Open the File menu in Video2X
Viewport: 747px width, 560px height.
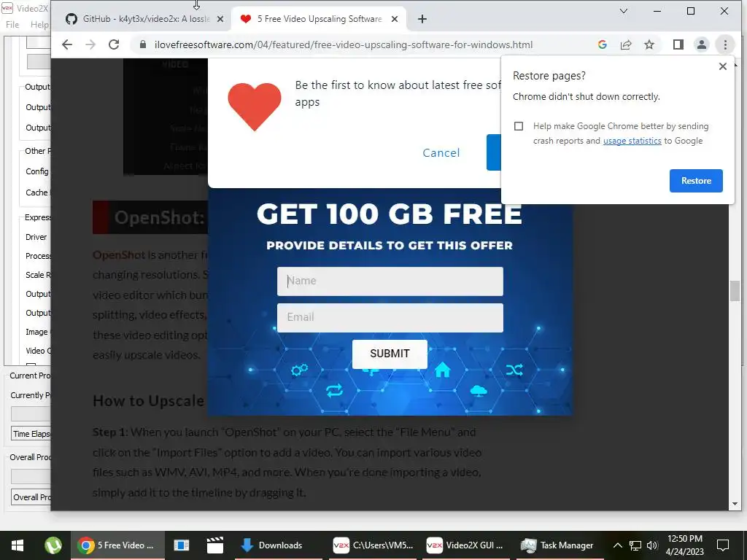coord(12,25)
